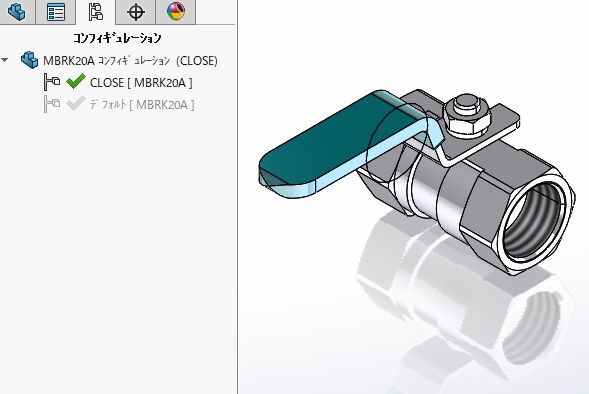The height and width of the screenshot is (394, 589).
Task: Select the MBRK20A コンフィギュレーション (CLOSE) root
Action: pyautogui.click(x=130, y=60)
